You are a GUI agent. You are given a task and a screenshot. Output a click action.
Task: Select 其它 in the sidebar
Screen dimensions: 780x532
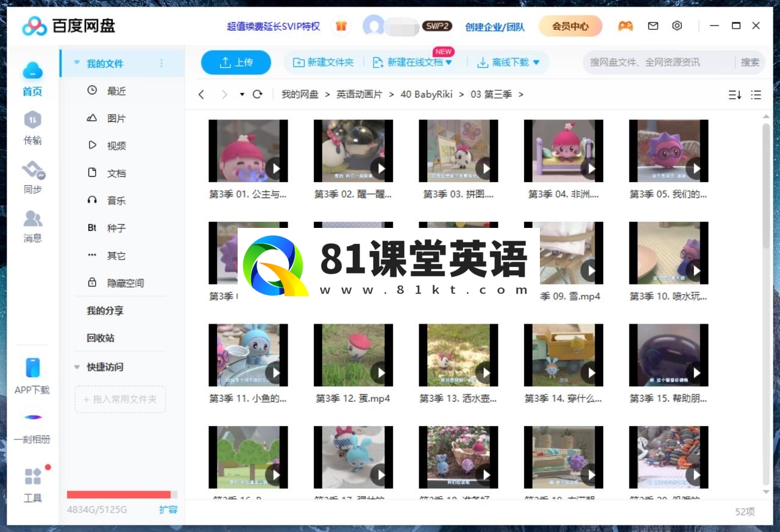pos(116,255)
